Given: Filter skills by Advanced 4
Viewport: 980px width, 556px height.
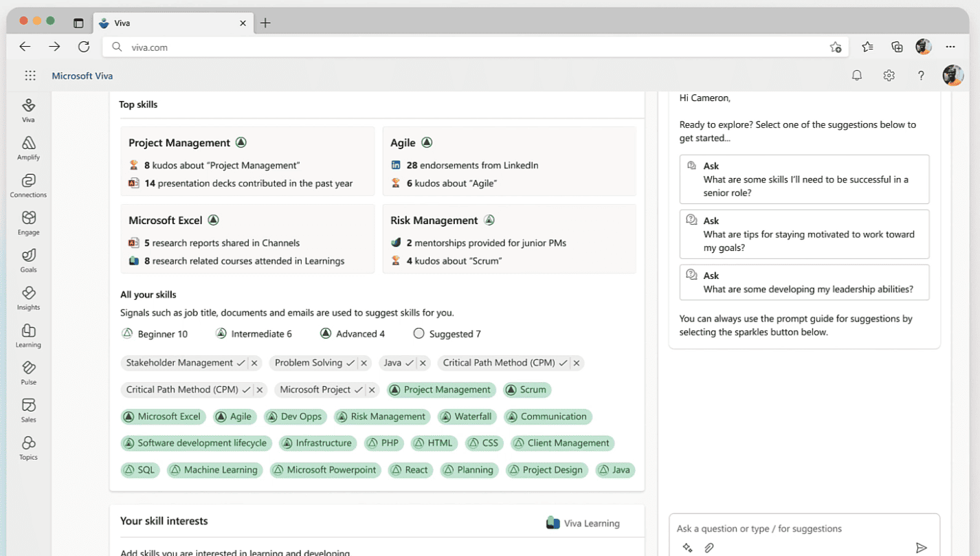Looking at the screenshot, I should (353, 334).
